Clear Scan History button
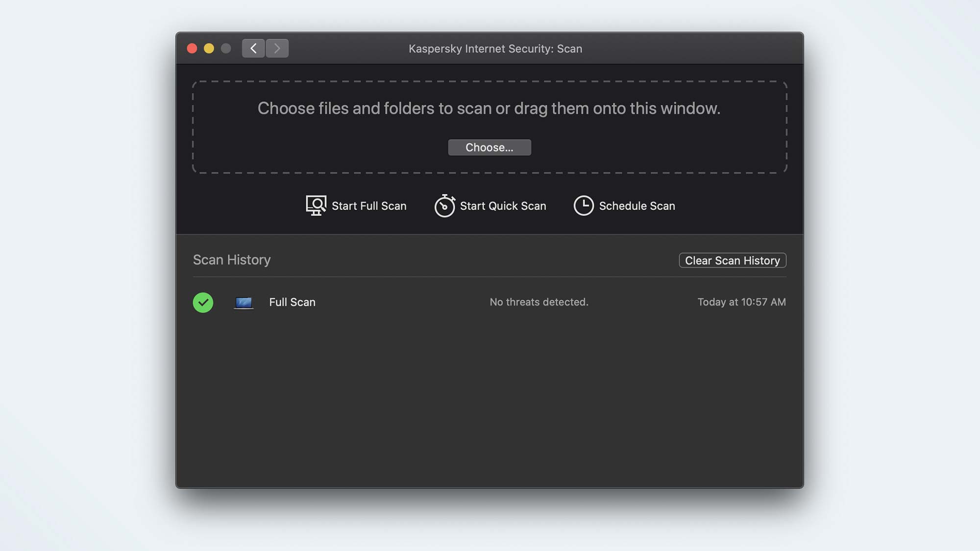980x551 pixels. coord(733,261)
